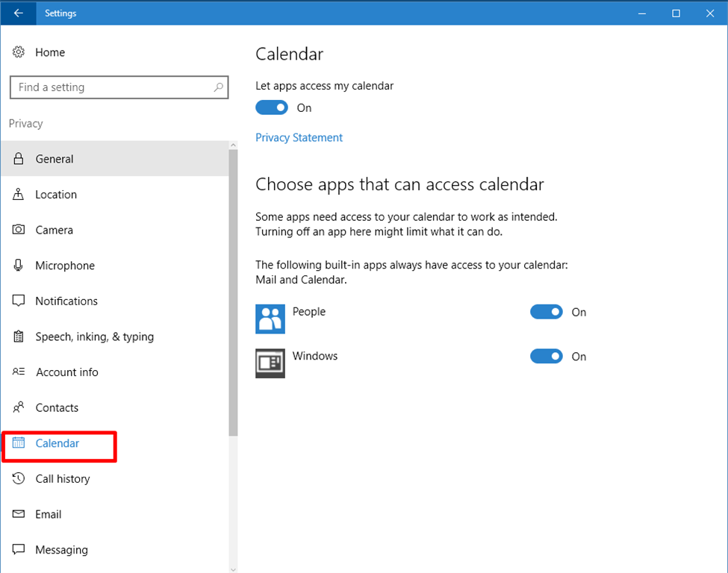Image resolution: width=728 pixels, height=573 pixels.
Task: Select the Call history category
Action: (x=62, y=479)
